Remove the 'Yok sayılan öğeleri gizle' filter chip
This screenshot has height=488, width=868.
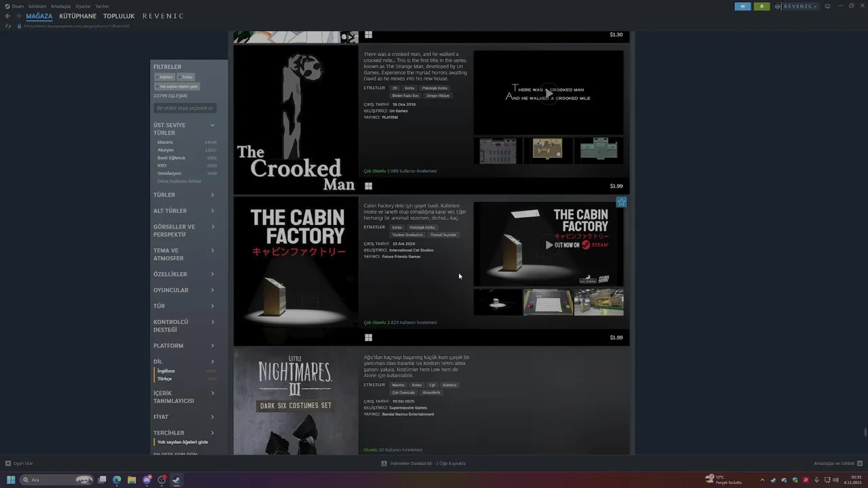tap(177, 86)
